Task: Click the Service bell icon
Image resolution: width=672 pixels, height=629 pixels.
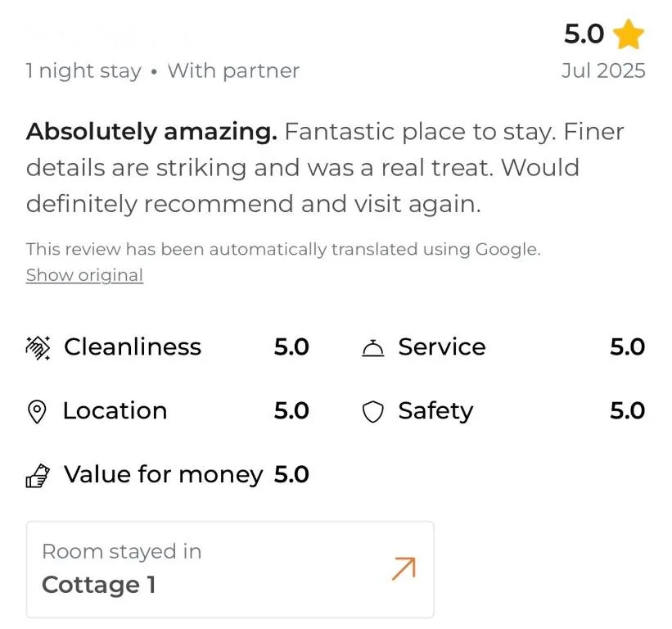Action: (x=372, y=348)
